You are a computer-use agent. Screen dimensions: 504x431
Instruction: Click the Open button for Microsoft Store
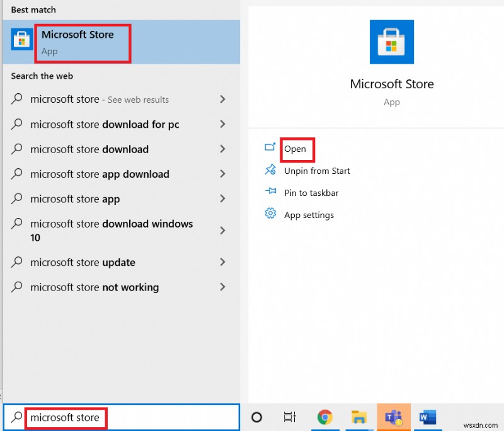point(296,150)
